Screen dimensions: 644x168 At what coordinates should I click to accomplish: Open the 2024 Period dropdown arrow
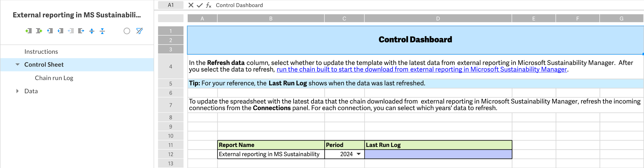click(358, 154)
